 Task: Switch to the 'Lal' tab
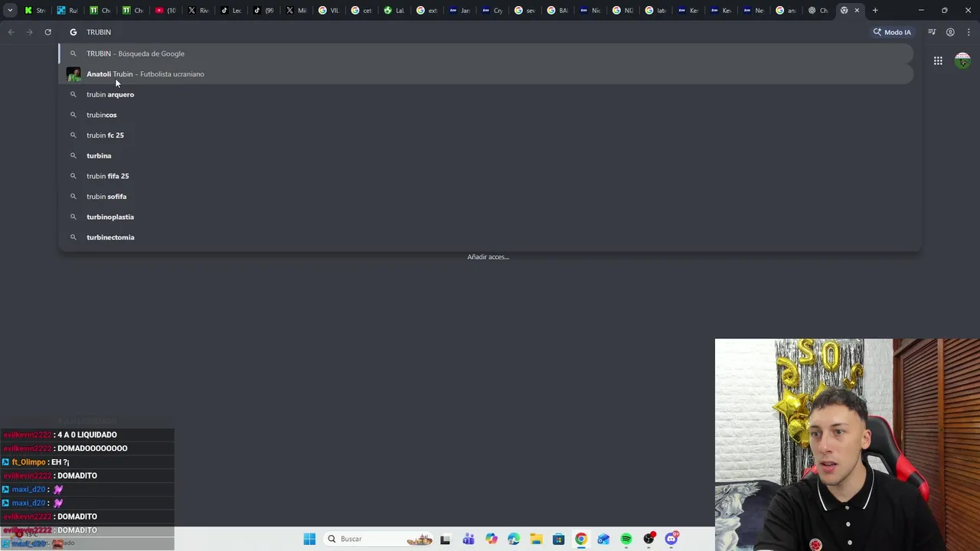394,10
